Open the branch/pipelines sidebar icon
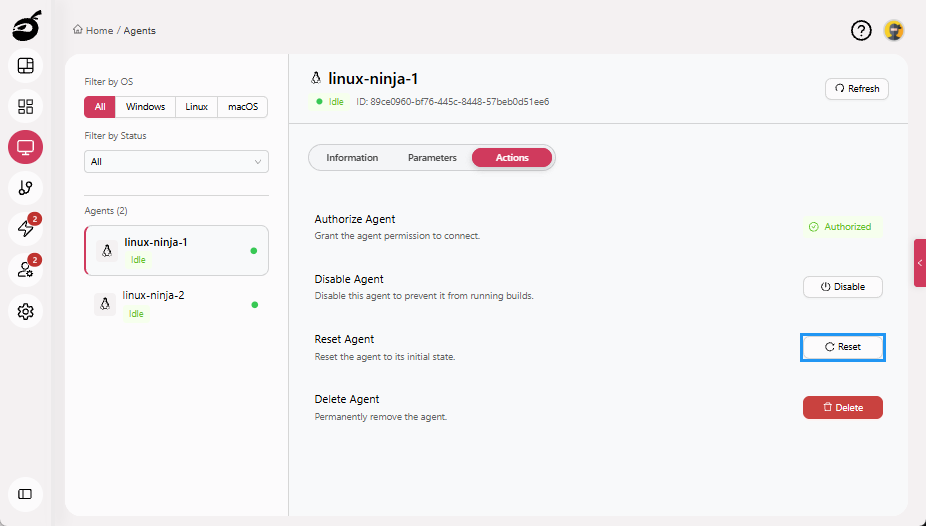926x526 pixels. [25, 188]
